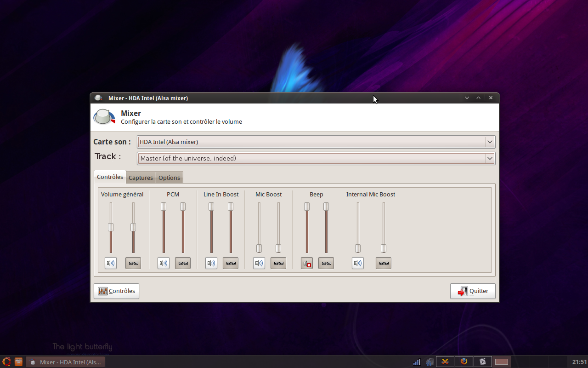Mute the Volume général channel
588x368 pixels.
pyautogui.click(x=111, y=263)
